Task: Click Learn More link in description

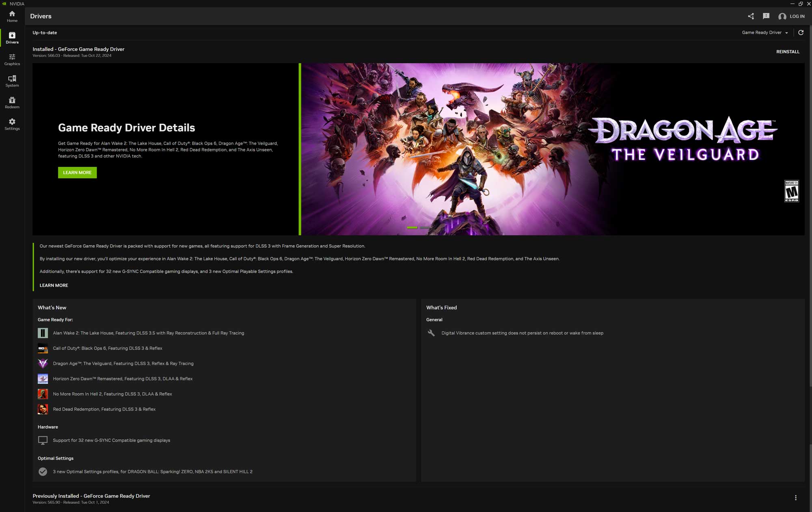Action: click(54, 285)
